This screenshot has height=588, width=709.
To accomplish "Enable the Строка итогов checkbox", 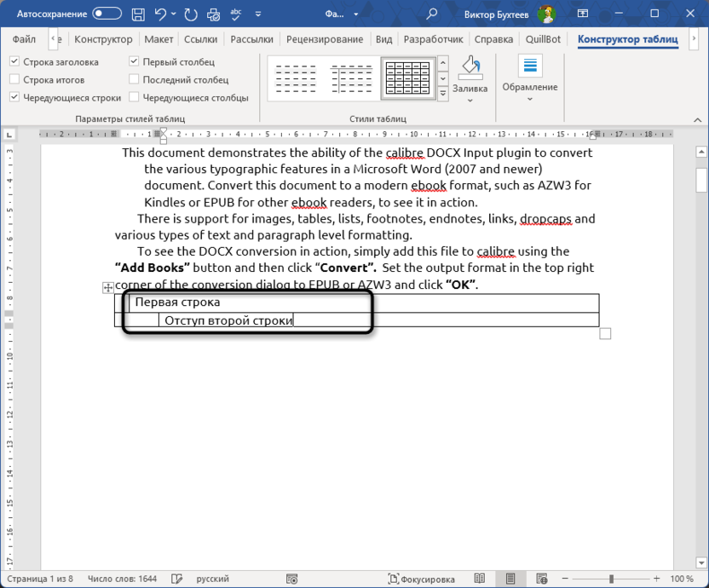I will (14, 79).
